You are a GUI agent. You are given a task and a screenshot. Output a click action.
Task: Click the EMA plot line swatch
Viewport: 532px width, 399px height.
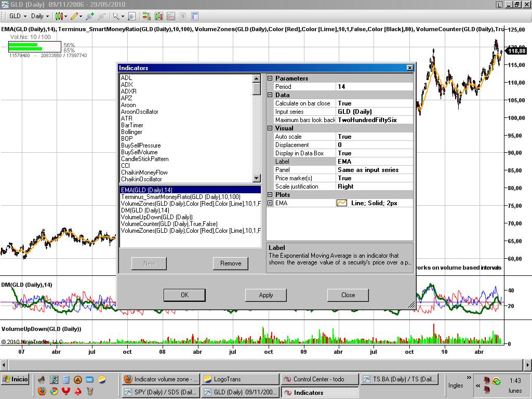[x=342, y=203]
